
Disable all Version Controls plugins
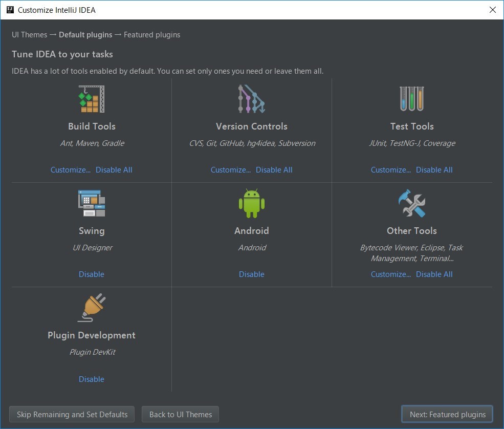click(274, 170)
